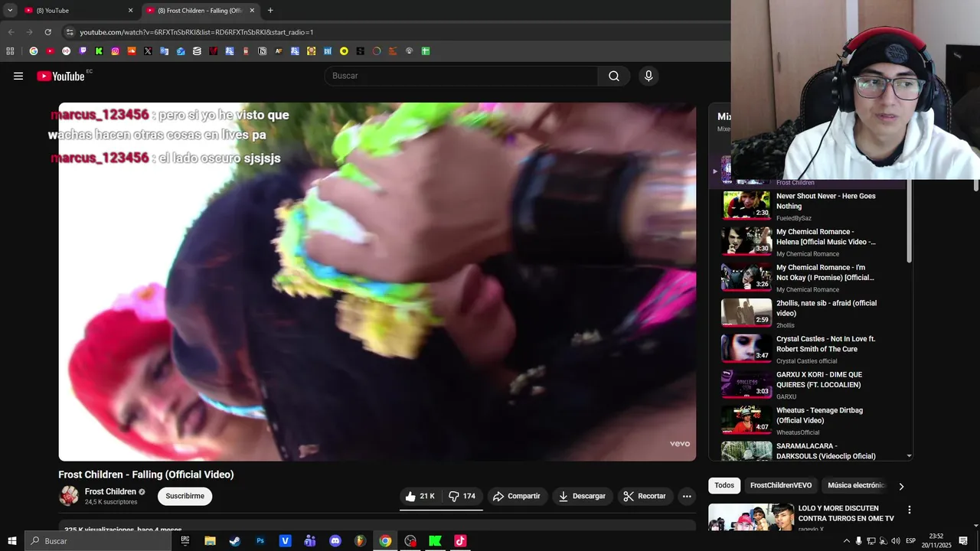Open the Google bookmark
Viewport: 980px width, 551px height.
(34, 51)
